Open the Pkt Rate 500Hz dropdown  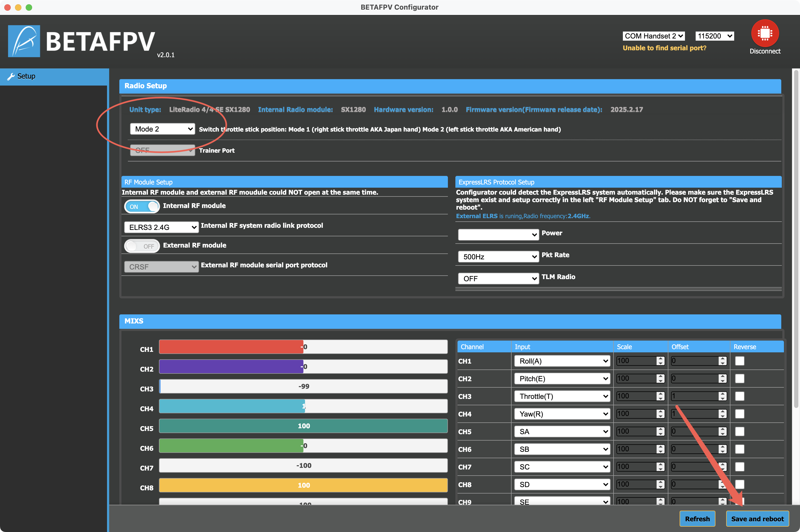(x=498, y=256)
